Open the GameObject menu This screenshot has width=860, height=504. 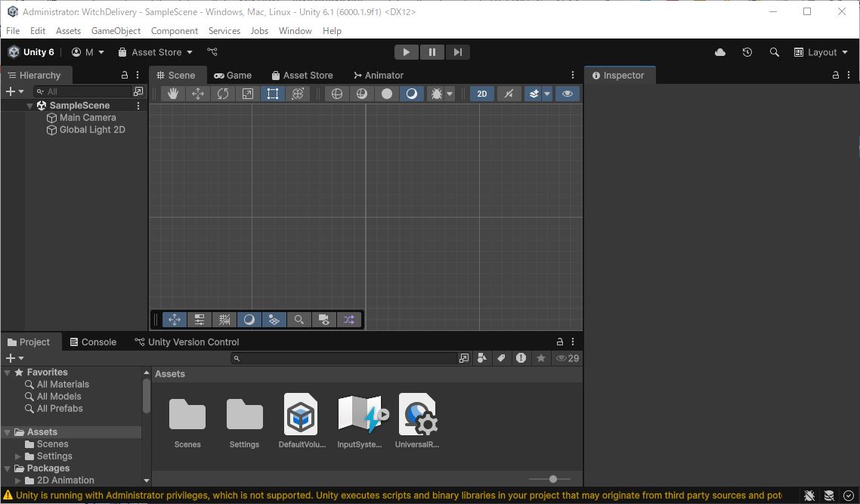click(116, 31)
